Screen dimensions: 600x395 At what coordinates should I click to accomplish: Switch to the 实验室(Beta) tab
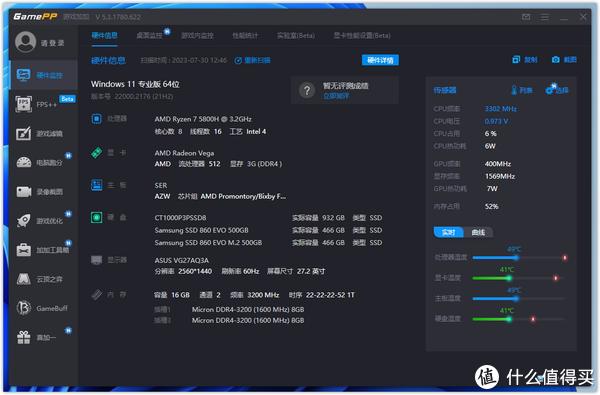[x=296, y=36]
